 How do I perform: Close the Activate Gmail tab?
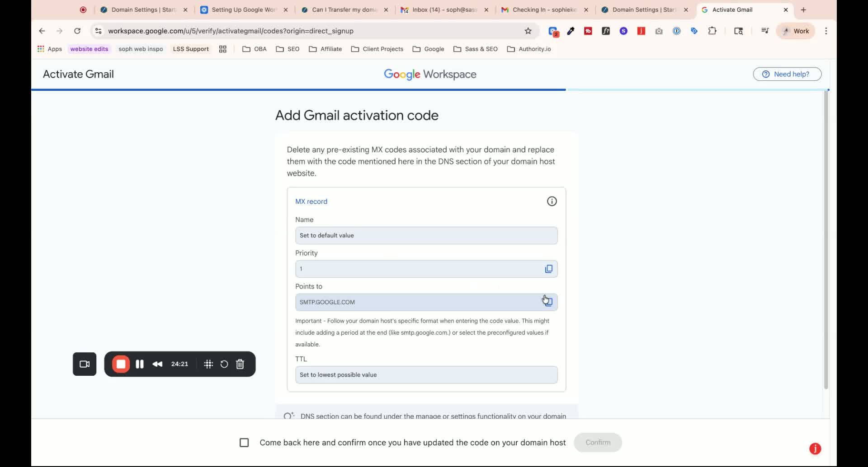(x=786, y=9)
